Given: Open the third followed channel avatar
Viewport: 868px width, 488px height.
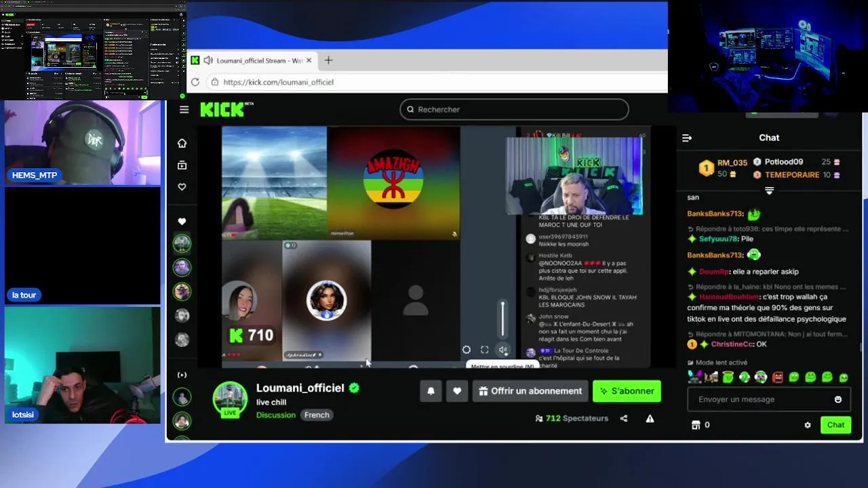Looking at the screenshot, I should tap(182, 291).
